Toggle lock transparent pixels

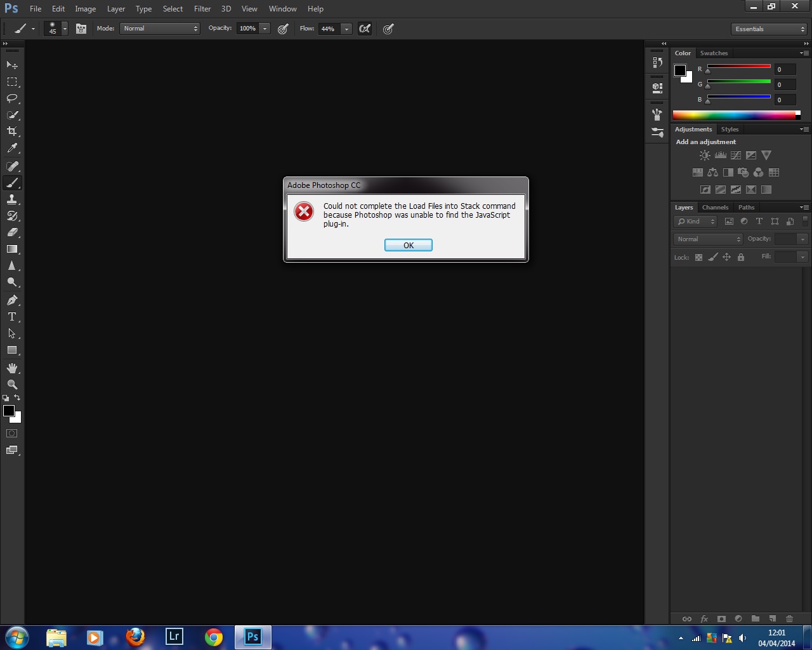(698, 257)
